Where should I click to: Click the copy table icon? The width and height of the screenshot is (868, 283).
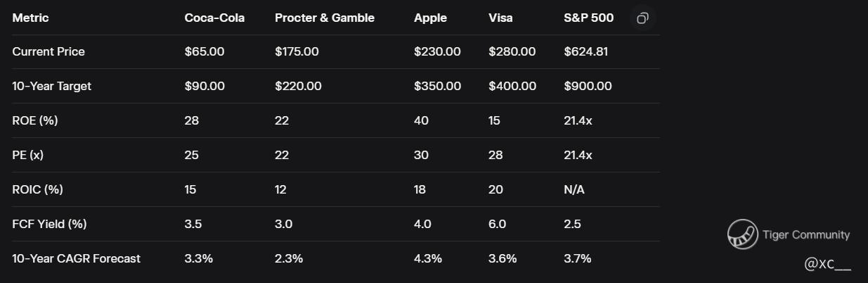tap(642, 18)
